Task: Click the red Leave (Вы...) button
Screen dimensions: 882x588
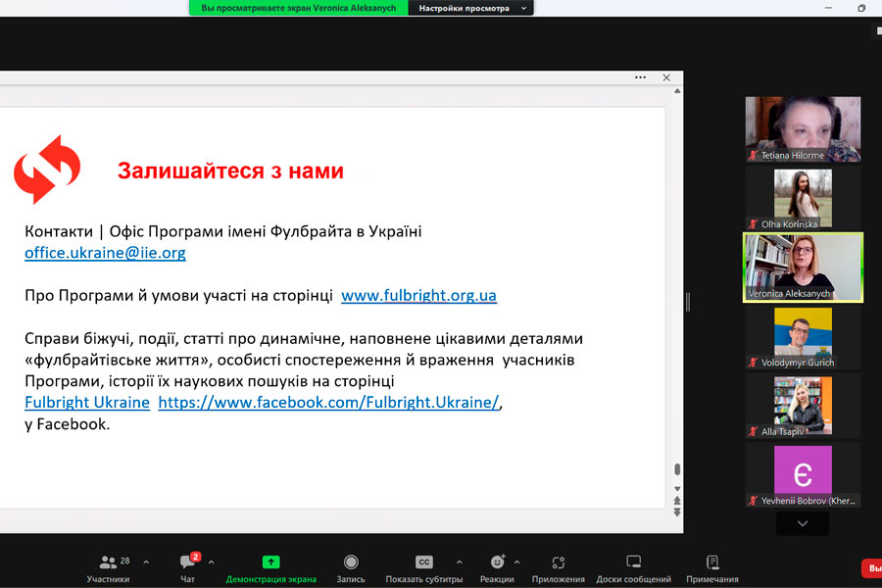Action: click(x=872, y=568)
